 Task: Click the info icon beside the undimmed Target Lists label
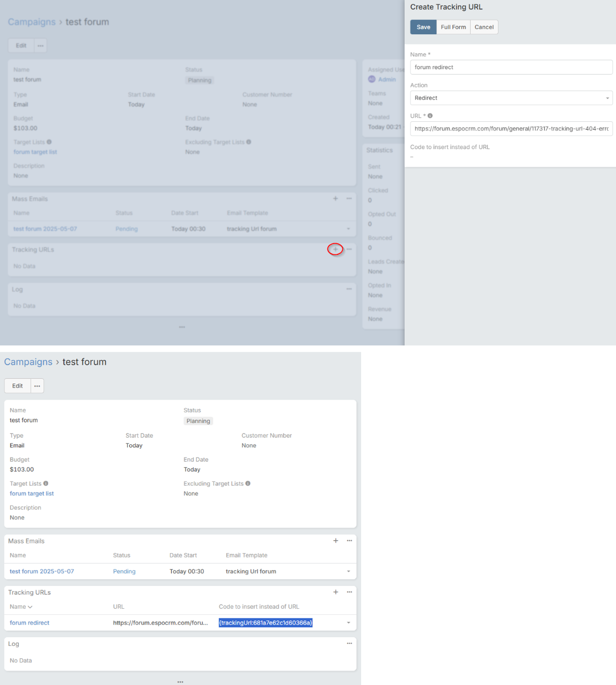46,483
